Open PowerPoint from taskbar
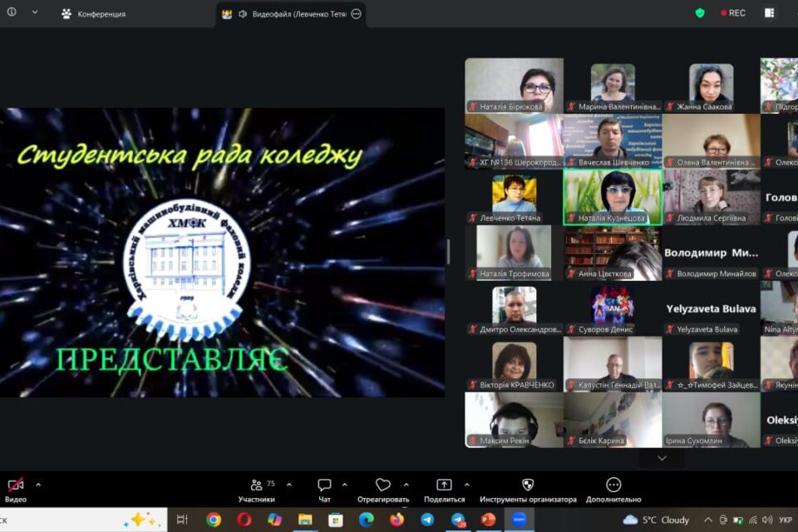 coord(488,520)
